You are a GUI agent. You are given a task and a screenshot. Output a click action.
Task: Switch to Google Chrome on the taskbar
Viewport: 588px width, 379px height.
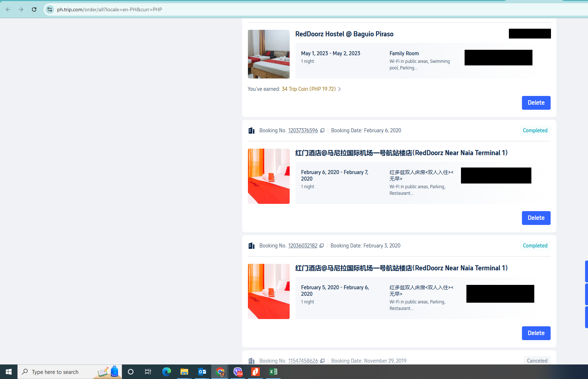(220, 372)
